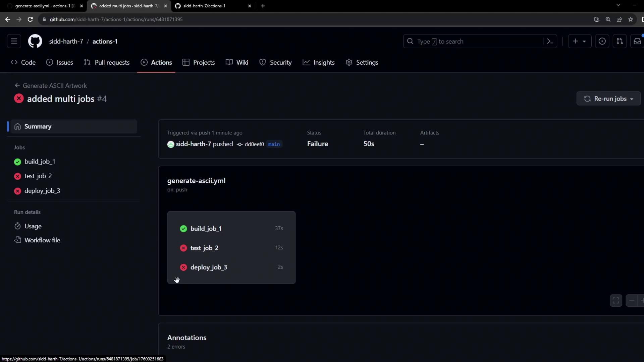This screenshot has width=644, height=362.
Task: Open pull requests icon in header
Action: click(x=620, y=41)
